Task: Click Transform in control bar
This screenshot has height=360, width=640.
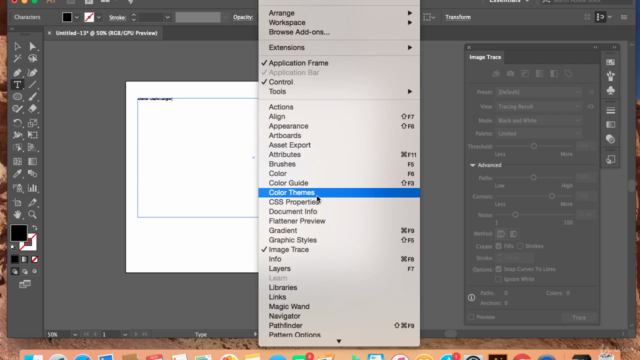Action: pos(458,17)
